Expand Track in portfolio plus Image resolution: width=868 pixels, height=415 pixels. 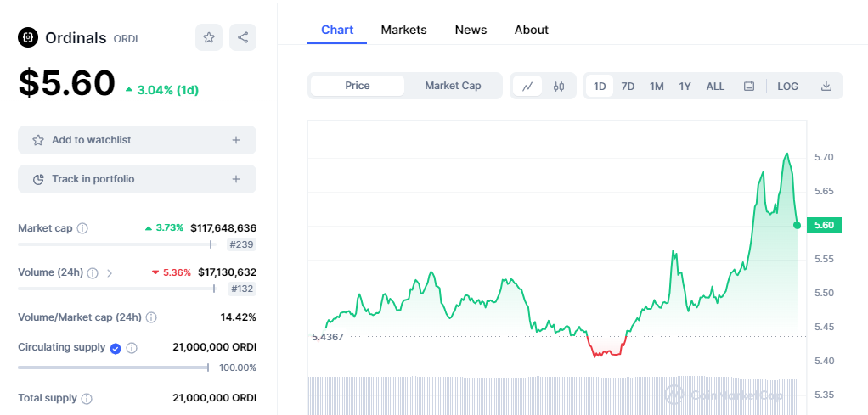click(236, 179)
